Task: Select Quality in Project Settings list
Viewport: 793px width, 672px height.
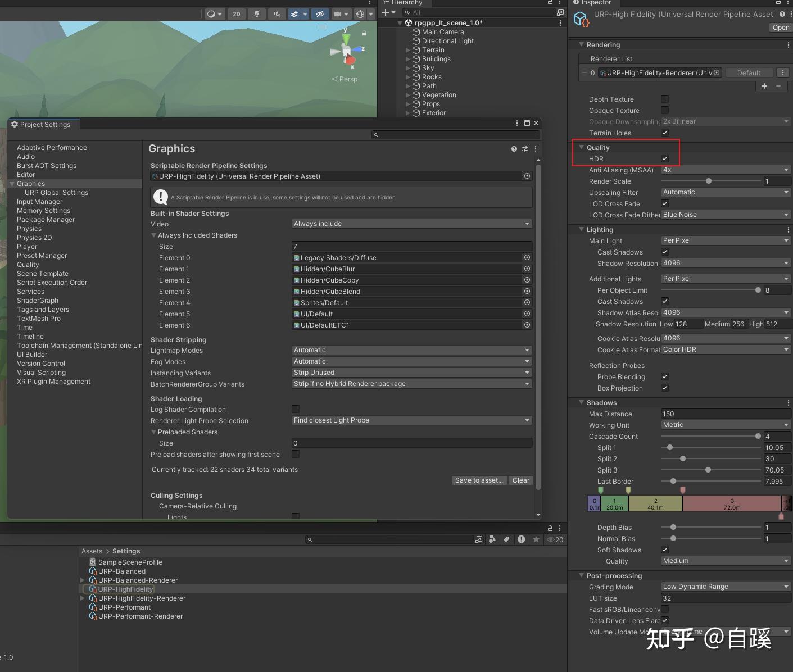Action: (x=28, y=265)
